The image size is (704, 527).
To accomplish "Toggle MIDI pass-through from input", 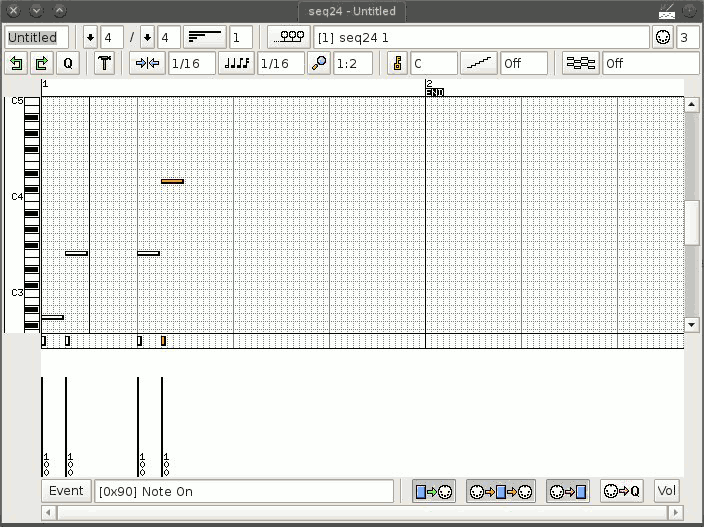I will click(500, 491).
